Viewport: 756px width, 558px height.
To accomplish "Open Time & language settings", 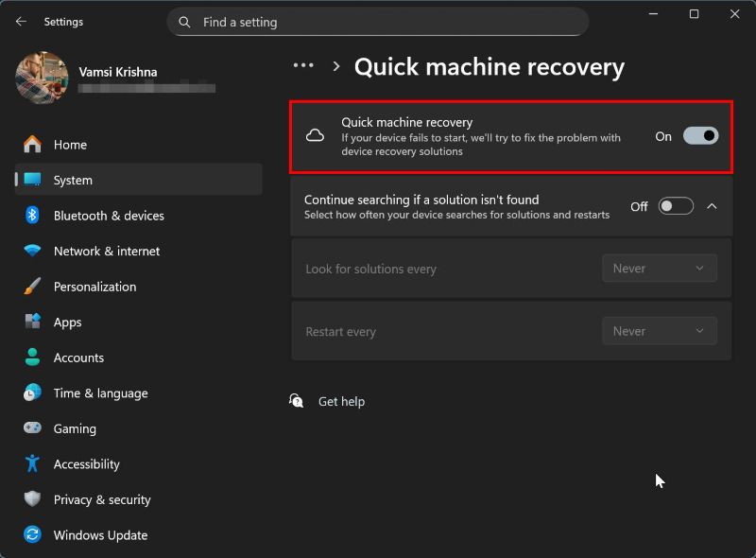I will (x=100, y=393).
